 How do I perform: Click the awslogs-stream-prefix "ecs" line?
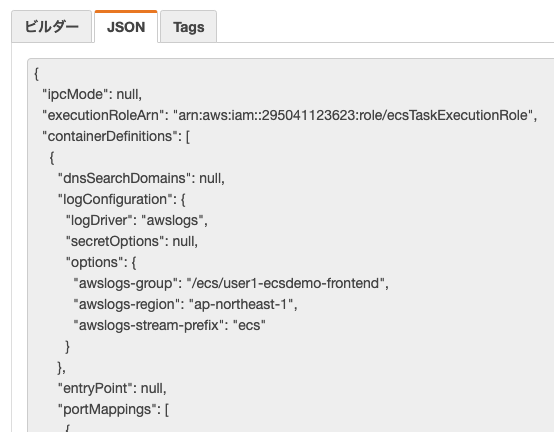tap(170, 325)
